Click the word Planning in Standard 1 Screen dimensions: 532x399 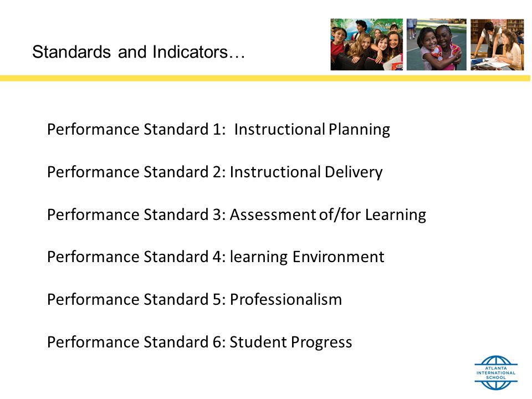[x=359, y=130]
